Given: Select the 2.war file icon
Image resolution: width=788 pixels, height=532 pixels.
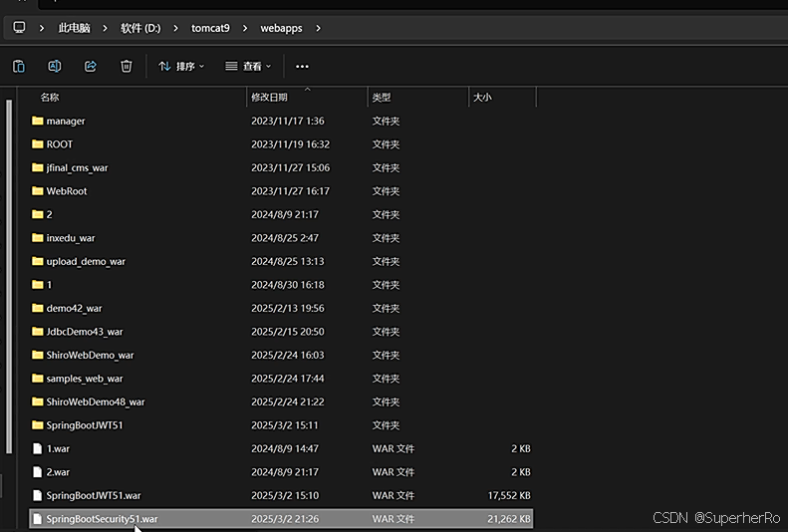Looking at the screenshot, I should 37,471.
